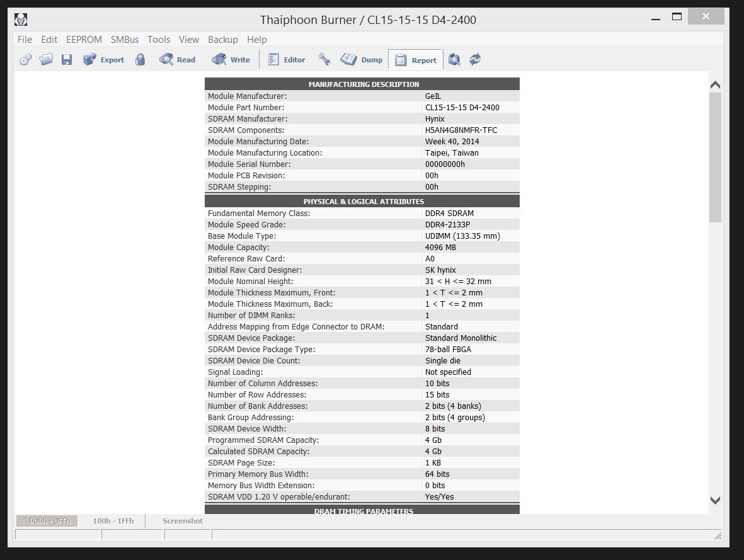Viewport: 744px width, 560px height.
Task: Click the padlock write-protection icon
Action: point(140,60)
